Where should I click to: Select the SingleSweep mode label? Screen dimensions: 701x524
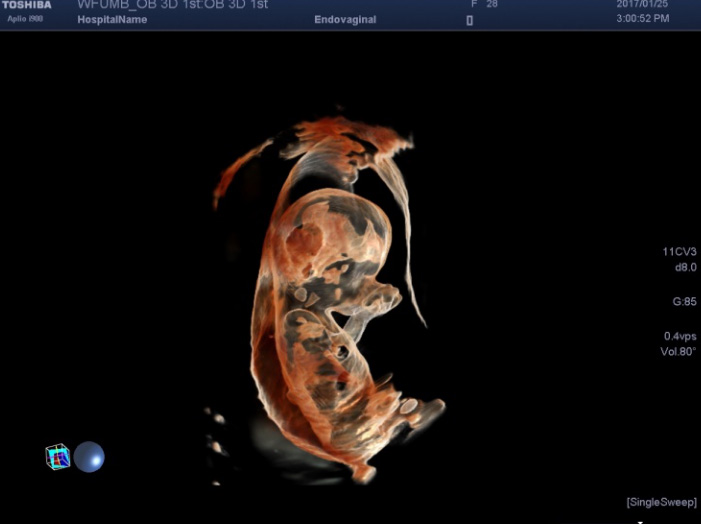660,501
